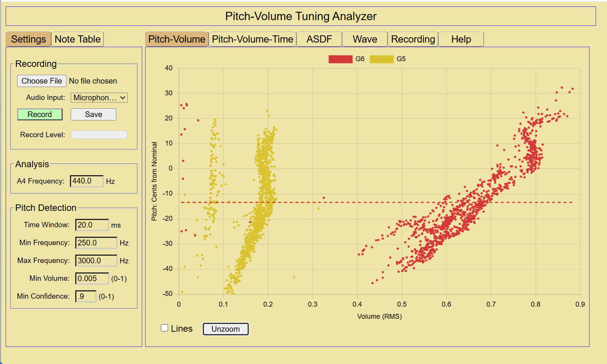Screen dimensions: 607x364
Task: Click the G6 legend label text
Action: (x=360, y=59)
